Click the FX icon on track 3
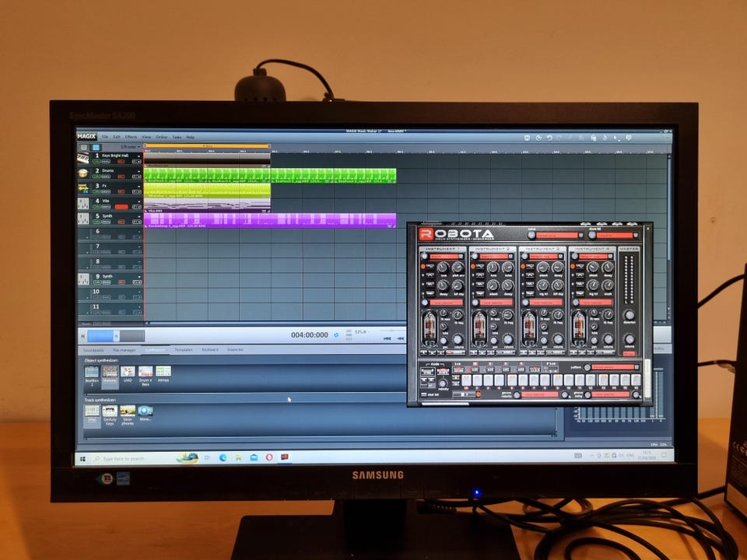 coord(83,188)
